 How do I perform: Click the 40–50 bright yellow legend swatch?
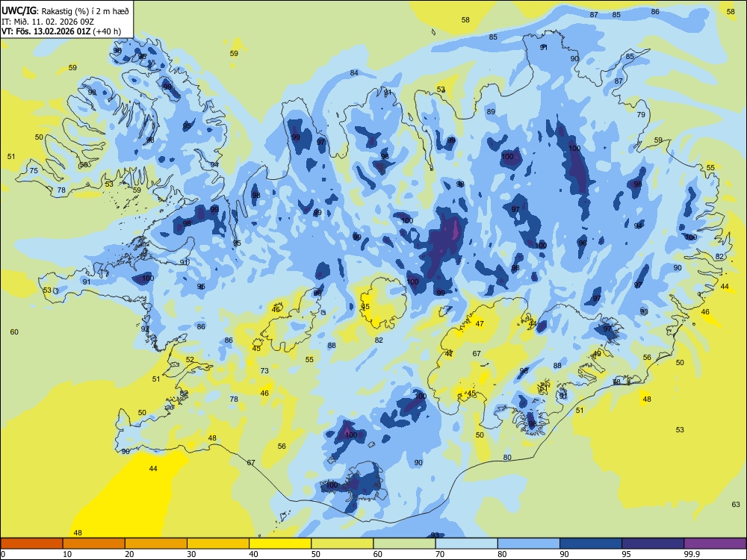280,544
